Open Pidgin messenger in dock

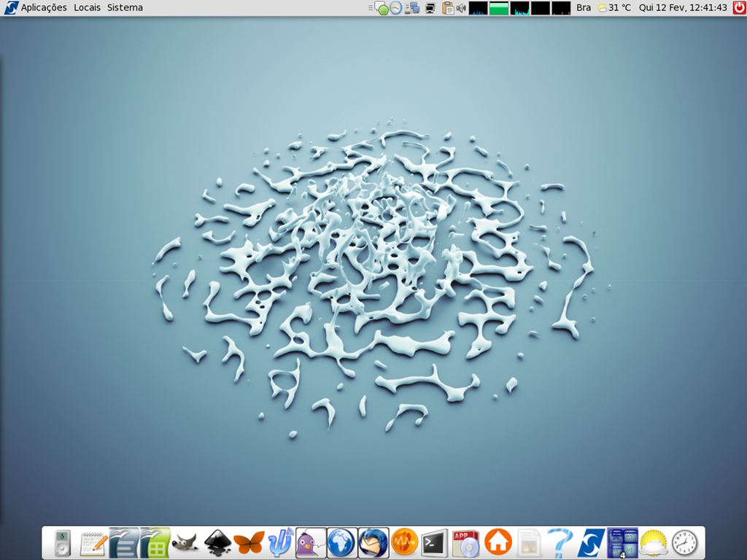311,542
